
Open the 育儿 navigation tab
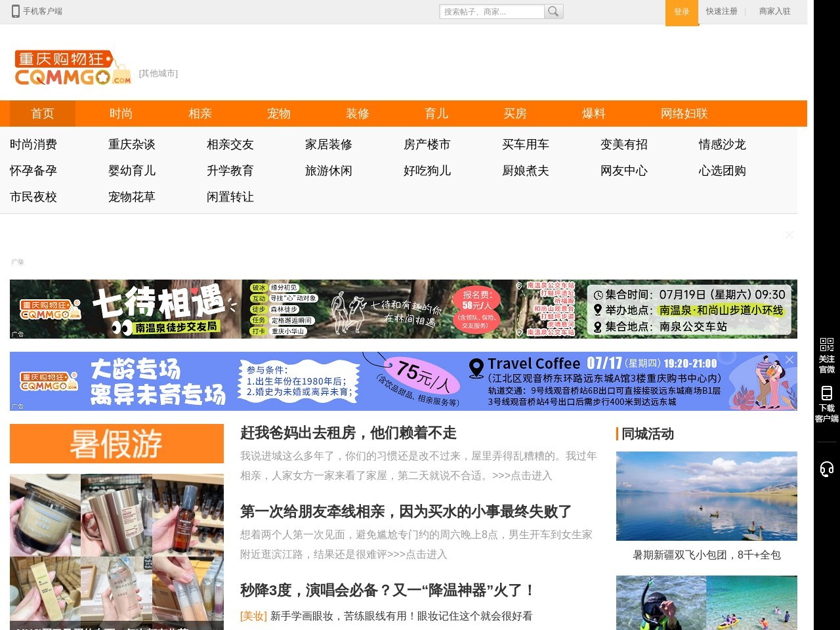click(436, 114)
